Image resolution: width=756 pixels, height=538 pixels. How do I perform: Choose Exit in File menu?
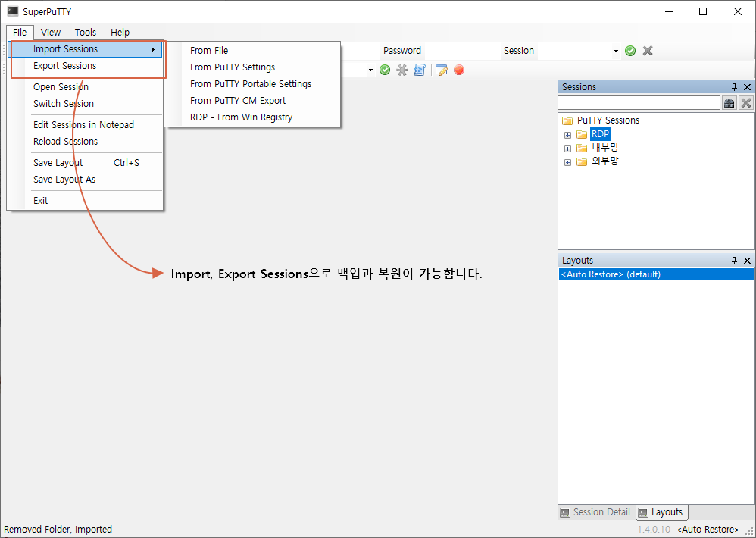[x=86, y=201]
